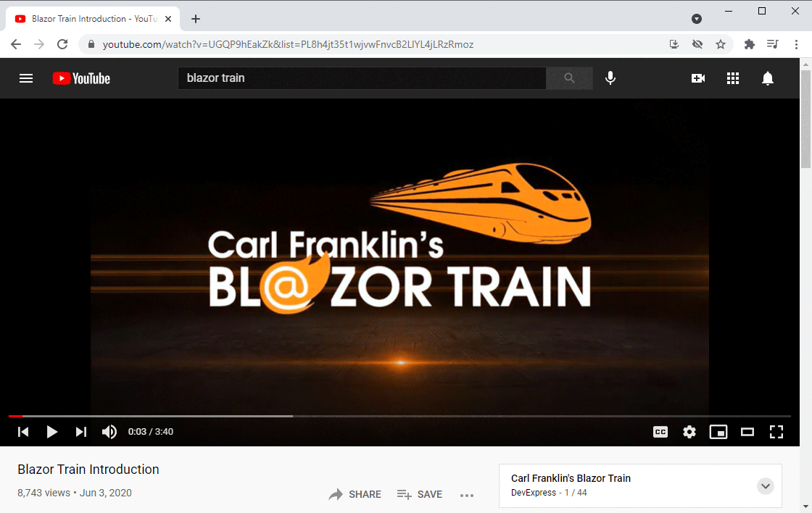Mute the video with the speaker icon
The height and width of the screenshot is (513, 812).
pos(109,432)
